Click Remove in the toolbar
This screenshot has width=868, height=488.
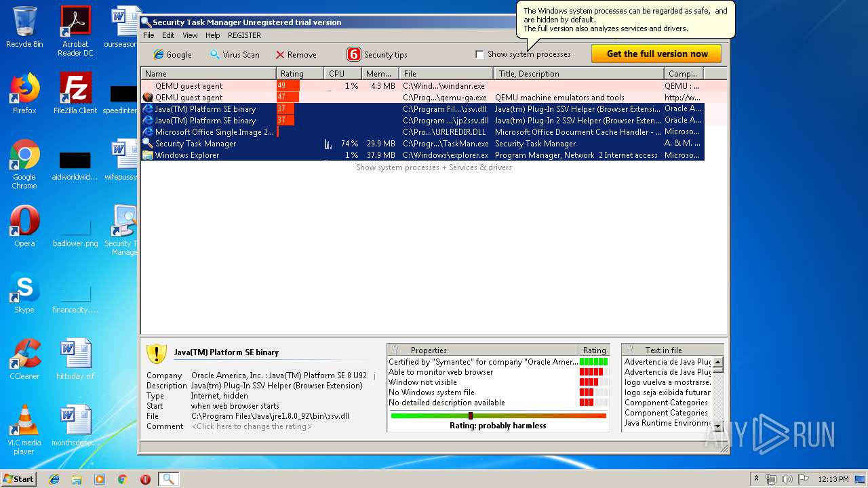pyautogui.click(x=296, y=54)
